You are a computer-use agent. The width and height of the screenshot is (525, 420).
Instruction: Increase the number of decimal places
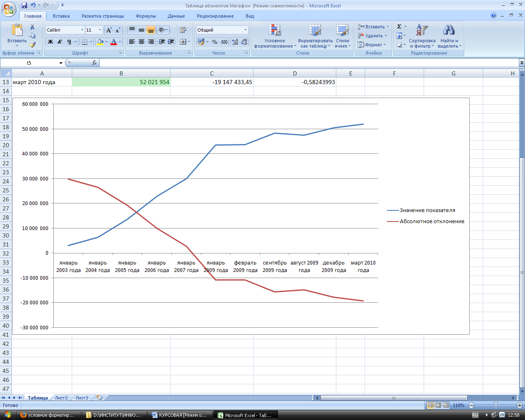click(235, 42)
